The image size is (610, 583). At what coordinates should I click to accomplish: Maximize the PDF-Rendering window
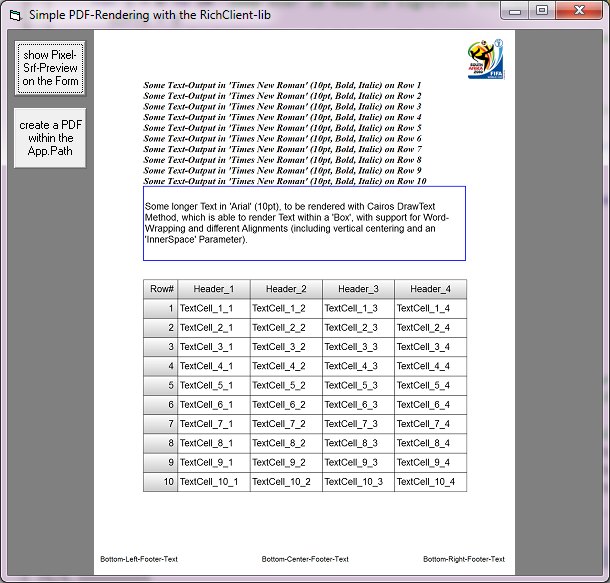click(542, 11)
